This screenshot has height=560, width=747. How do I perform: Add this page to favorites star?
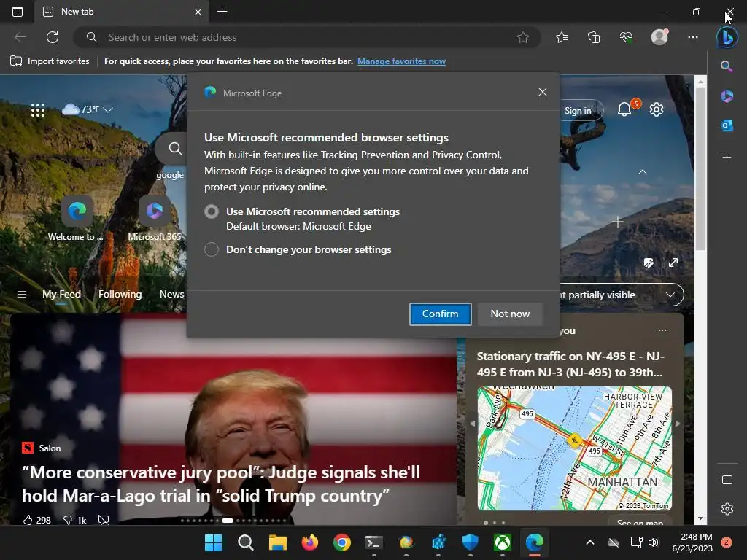(x=522, y=37)
